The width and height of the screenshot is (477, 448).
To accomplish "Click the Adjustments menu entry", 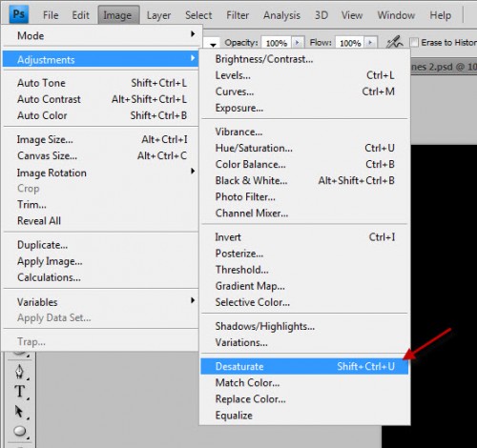I will [100, 59].
